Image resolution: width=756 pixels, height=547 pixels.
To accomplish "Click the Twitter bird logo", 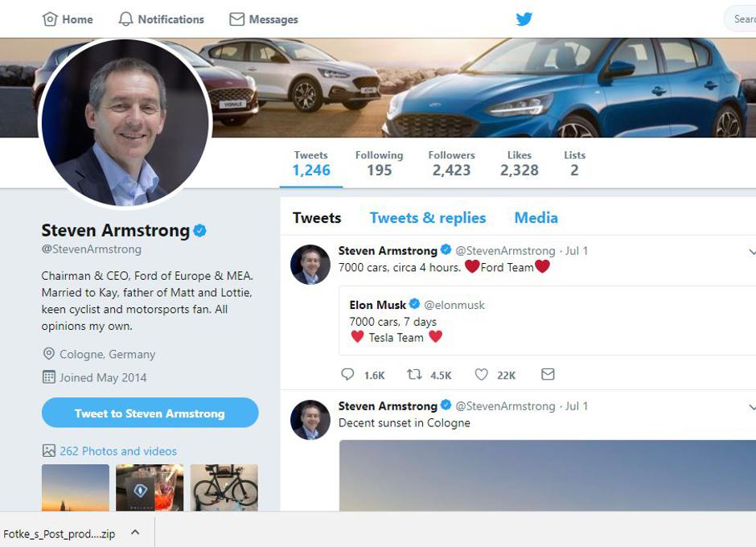I will point(524,19).
